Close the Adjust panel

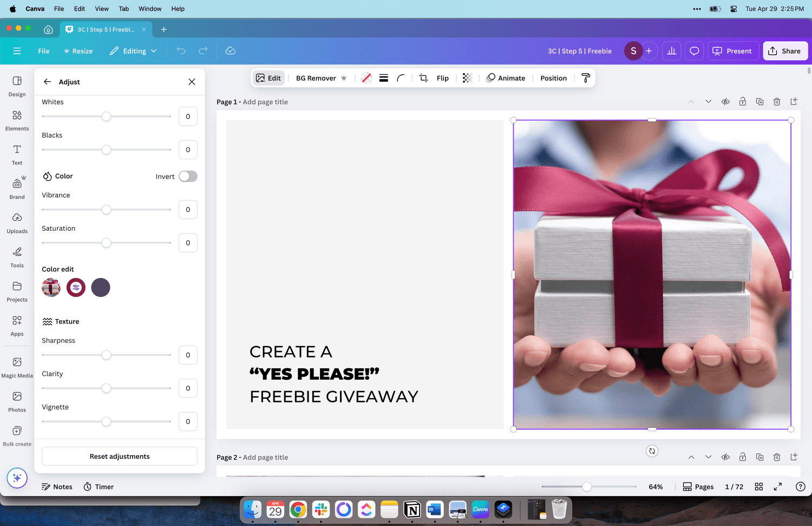(192, 82)
